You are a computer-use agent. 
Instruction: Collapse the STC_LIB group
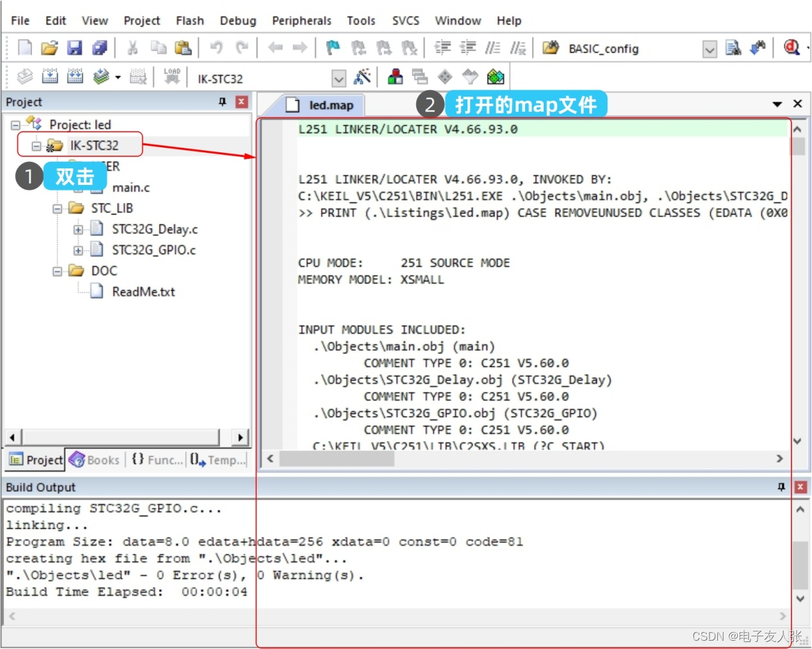pos(57,209)
